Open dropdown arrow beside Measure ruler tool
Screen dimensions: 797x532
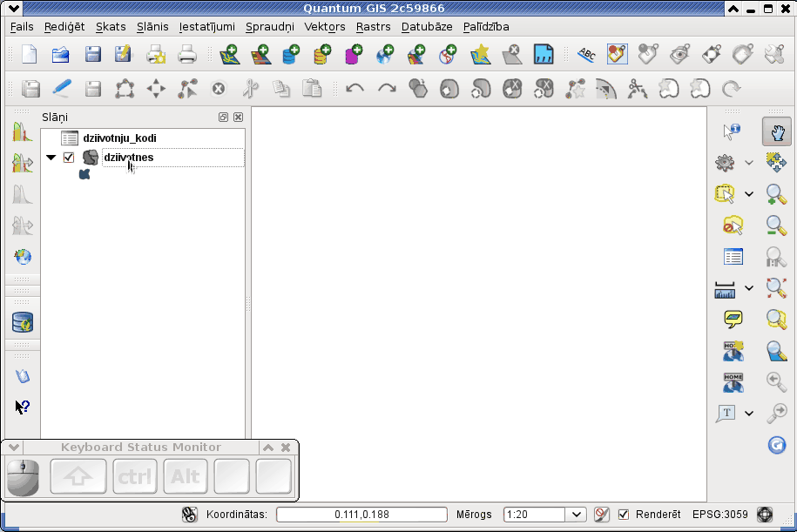point(749,288)
